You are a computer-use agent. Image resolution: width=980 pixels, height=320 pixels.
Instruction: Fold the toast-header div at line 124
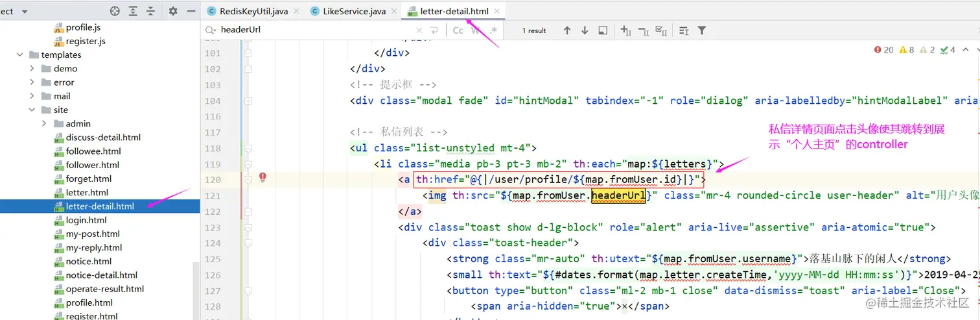tap(248, 243)
